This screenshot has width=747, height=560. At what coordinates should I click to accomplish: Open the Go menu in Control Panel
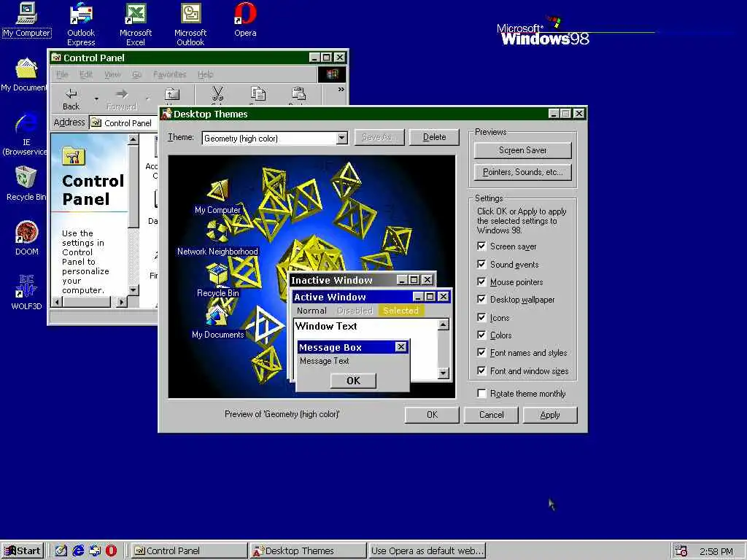[136, 74]
